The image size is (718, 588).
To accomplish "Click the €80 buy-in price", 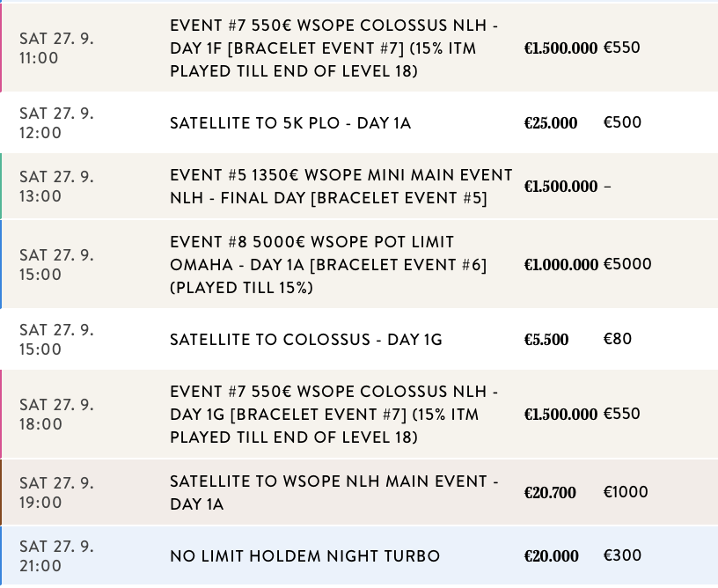I will tap(617, 339).
